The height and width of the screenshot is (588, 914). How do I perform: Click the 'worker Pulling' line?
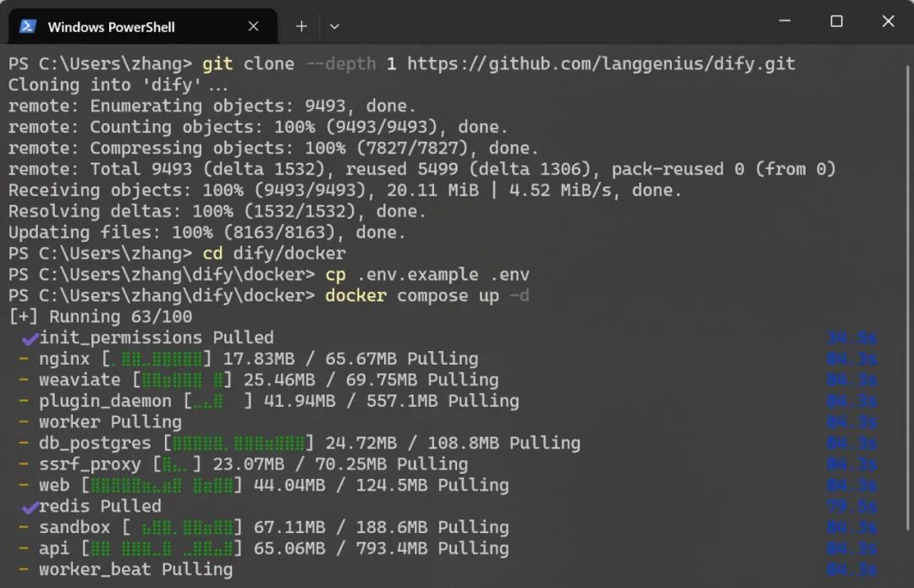[x=110, y=422]
